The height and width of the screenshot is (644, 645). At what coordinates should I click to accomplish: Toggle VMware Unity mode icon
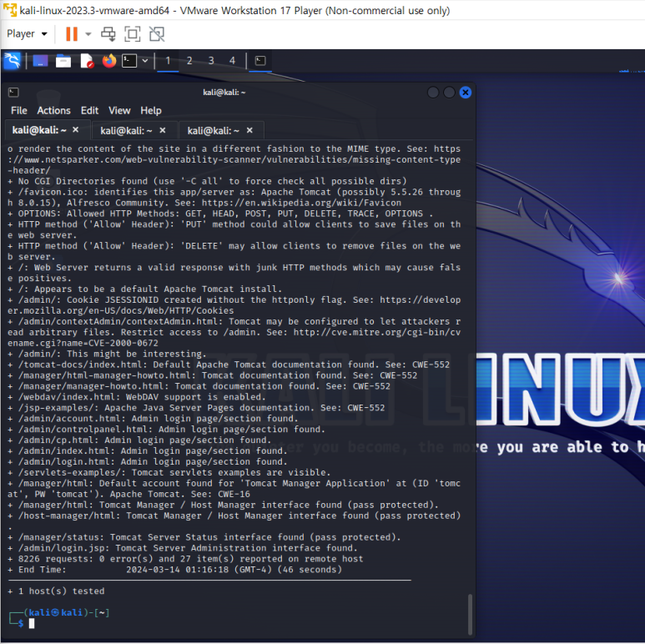pyautogui.click(x=157, y=34)
